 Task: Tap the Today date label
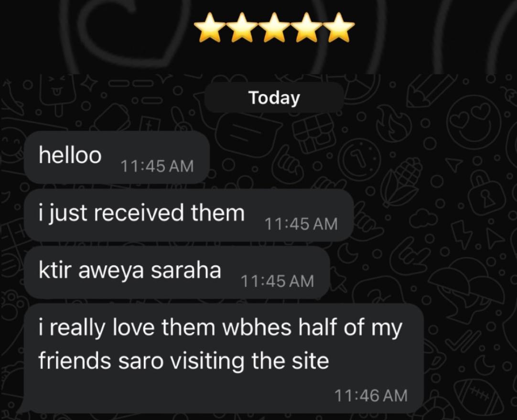point(274,97)
